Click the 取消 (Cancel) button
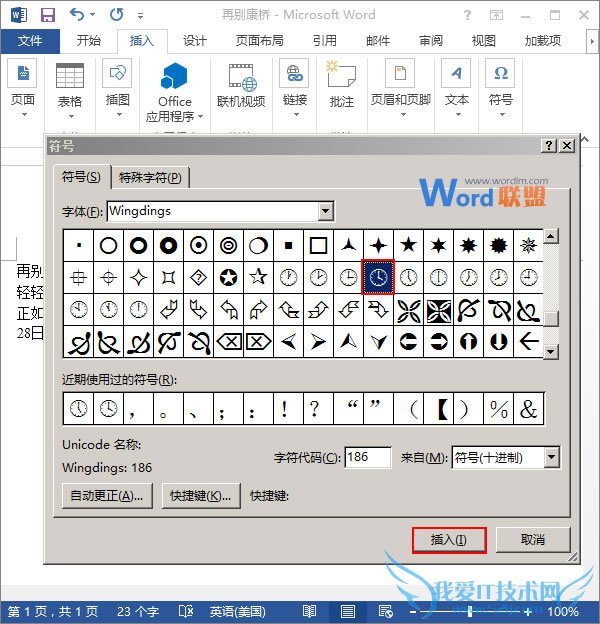This screenshot has width=600, height=624. click(533, 540)
